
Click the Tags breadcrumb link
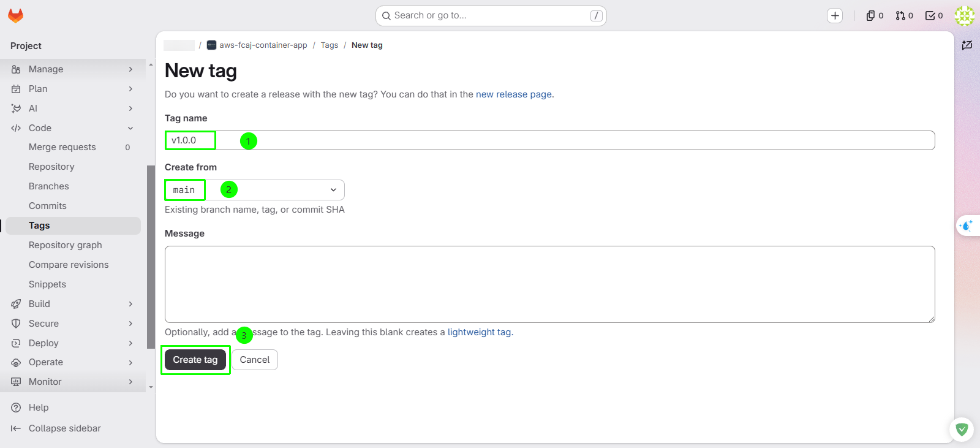330,45
